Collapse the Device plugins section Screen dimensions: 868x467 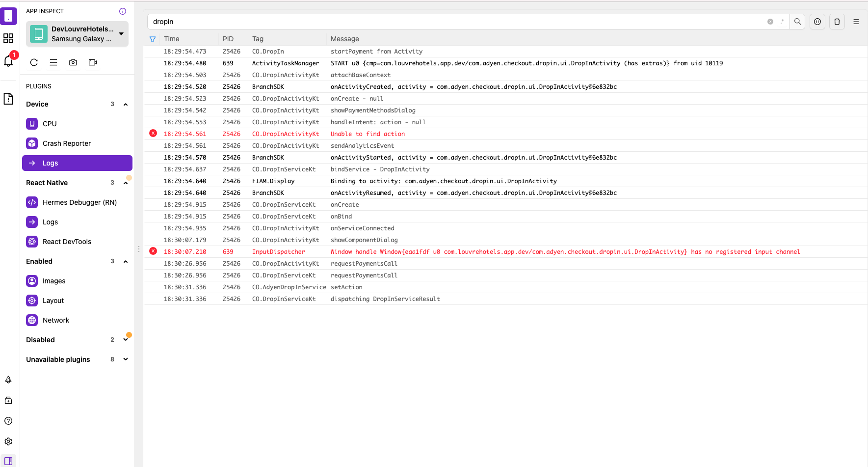[x=125, y=104]
